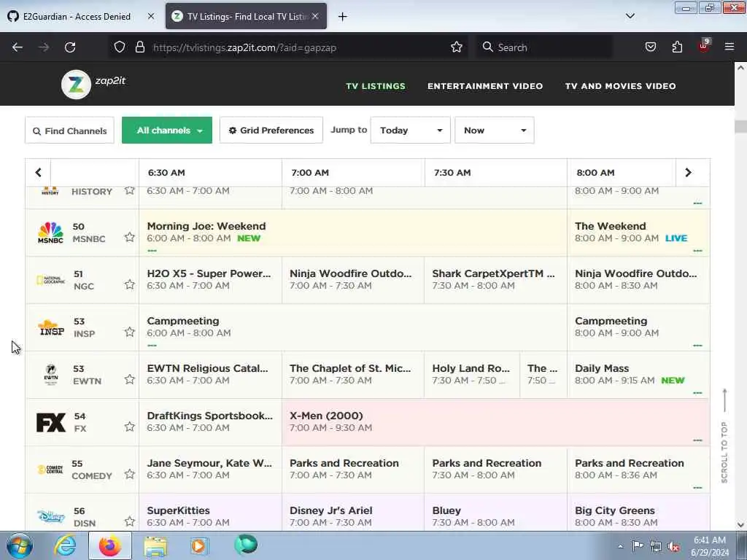Favorite EWTN channel with its star
The height and width of the screenshot is (560, 747).
130,379
